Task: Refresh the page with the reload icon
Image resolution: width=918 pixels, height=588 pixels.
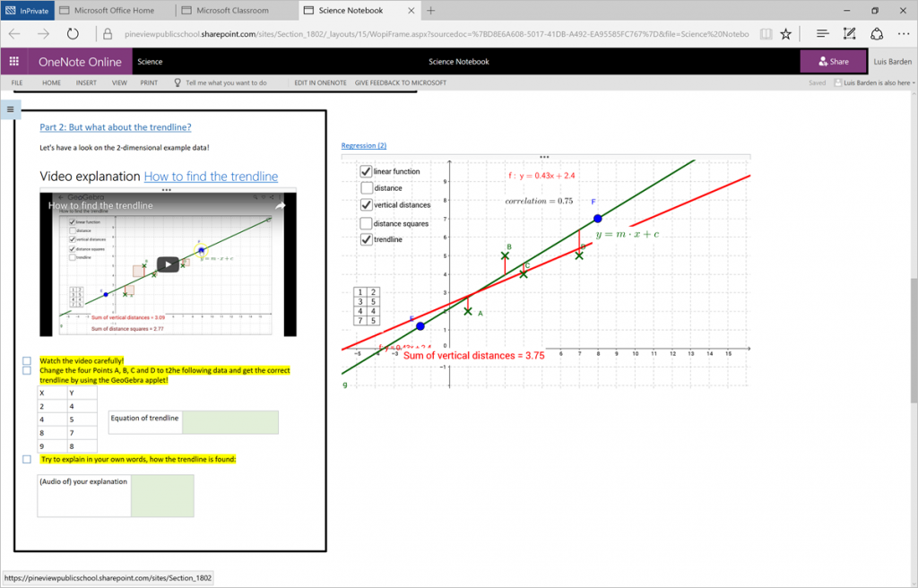Action: [73, 34]
